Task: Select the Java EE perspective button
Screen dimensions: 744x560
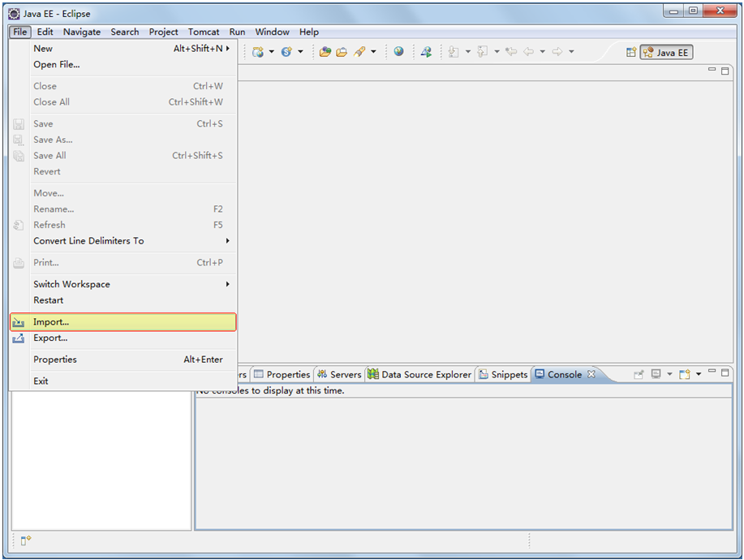Action: 667,52
